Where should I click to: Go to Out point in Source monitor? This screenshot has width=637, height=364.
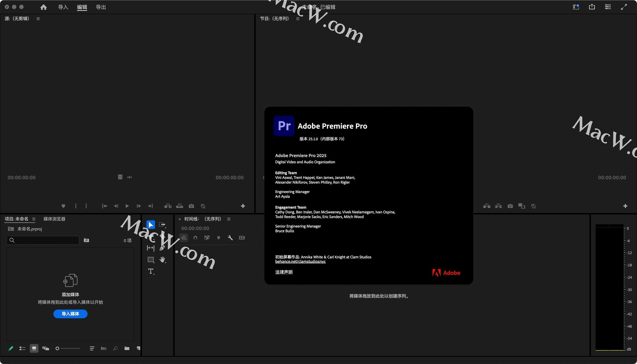click(150, 206)
